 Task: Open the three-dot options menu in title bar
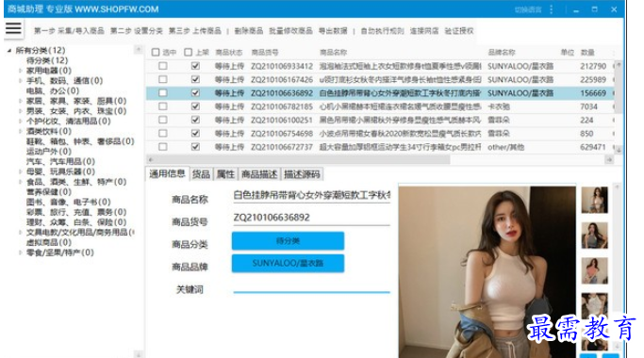(x=551, y=9)
